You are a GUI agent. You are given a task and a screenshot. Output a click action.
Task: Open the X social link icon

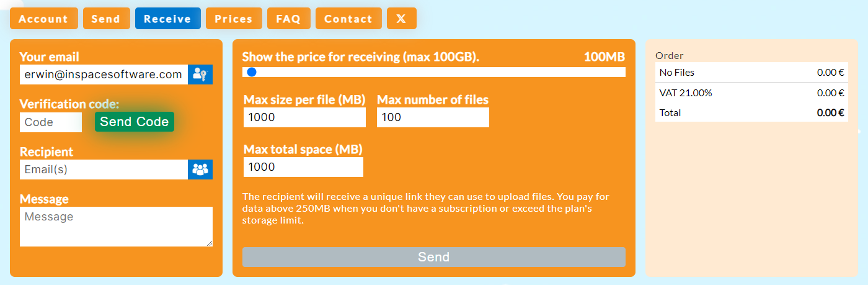coord(401,19)
